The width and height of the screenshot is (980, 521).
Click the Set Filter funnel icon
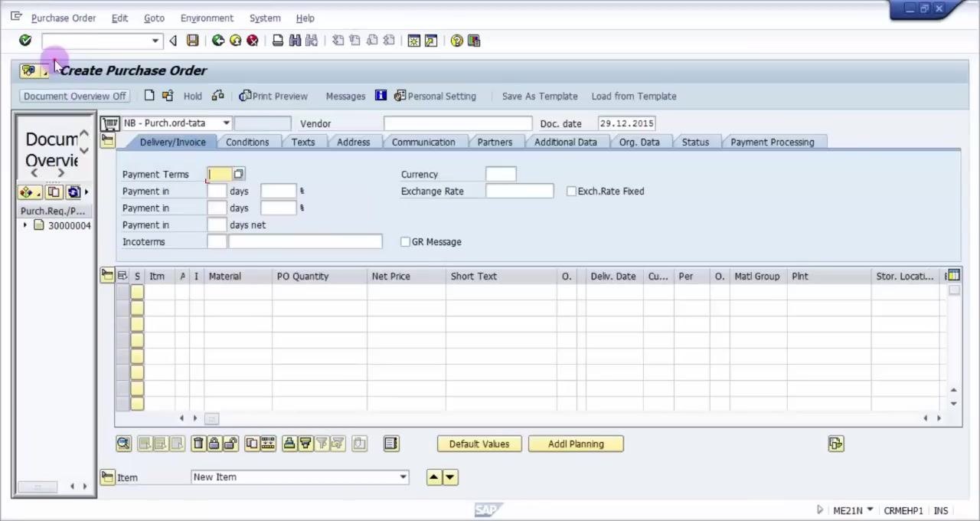pyautogui.click(x=322, y=444)
